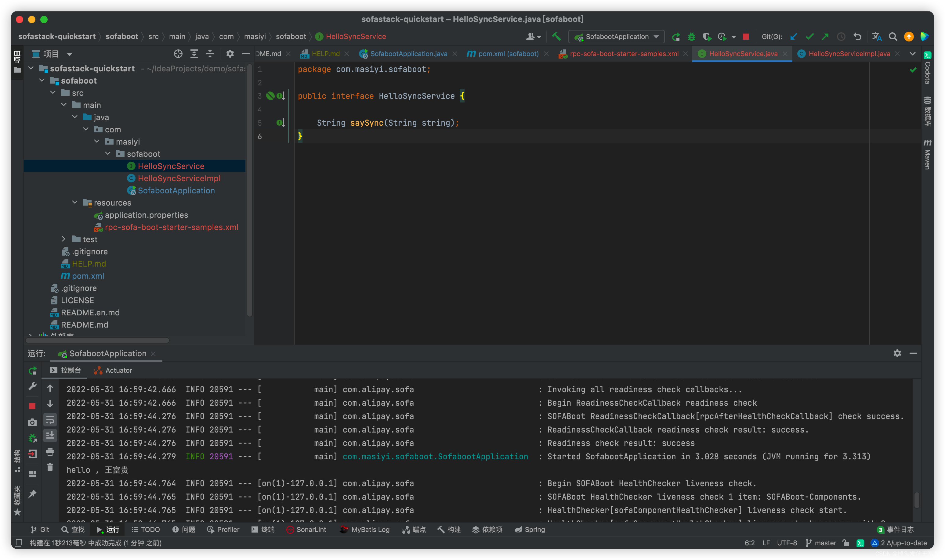The image size is (945, 560).
Task: Run with coverage shield icon
Action: (x=707, y=37)
